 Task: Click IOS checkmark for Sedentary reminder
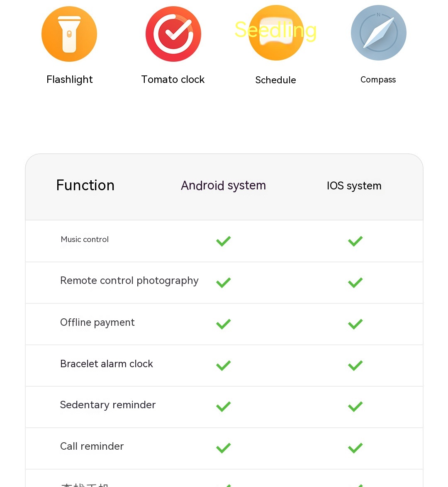click(355, 407)
